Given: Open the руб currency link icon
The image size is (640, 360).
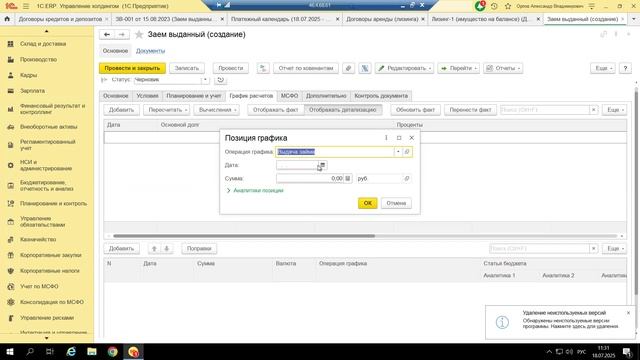Looking at the screenshot, I should 407,178.
